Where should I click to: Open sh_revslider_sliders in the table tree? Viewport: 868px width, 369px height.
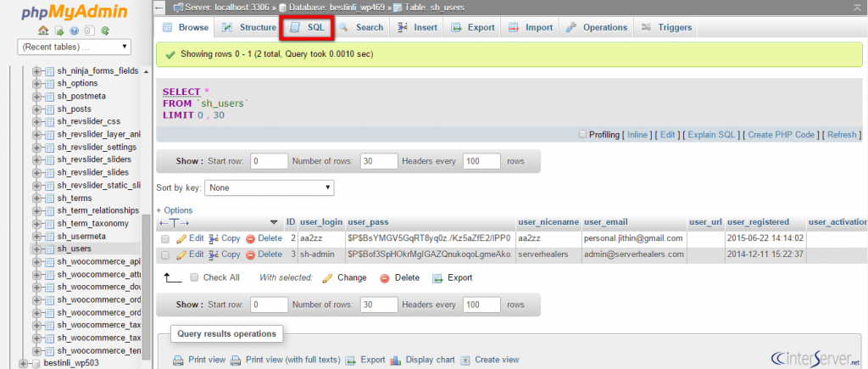point(93,159)
